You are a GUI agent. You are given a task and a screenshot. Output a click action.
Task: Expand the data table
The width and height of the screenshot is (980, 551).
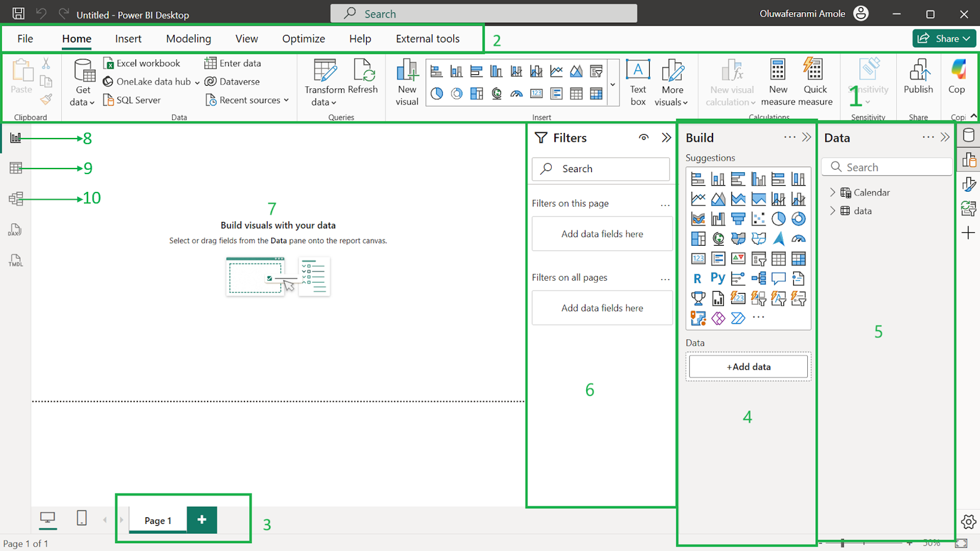click(832, 211)
